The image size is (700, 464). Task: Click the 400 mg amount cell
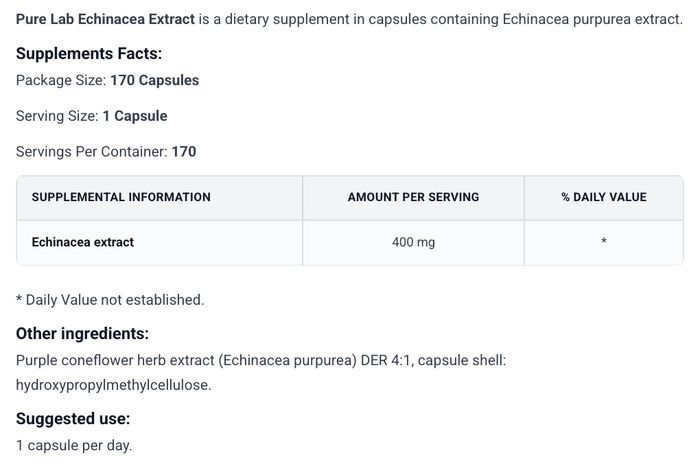click(x=413, y=242)
